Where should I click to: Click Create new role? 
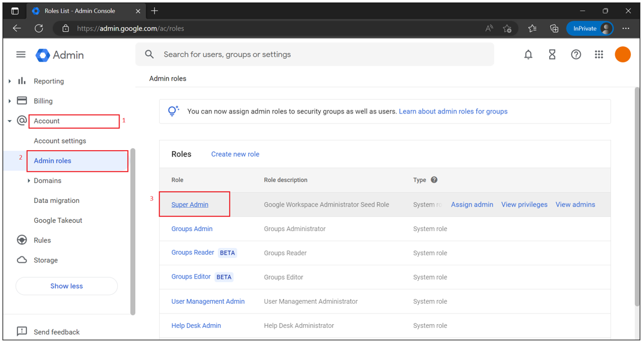tap(235, 154)
